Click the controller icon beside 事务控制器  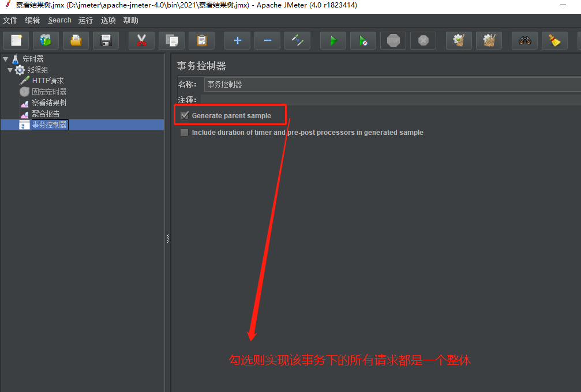24,125
